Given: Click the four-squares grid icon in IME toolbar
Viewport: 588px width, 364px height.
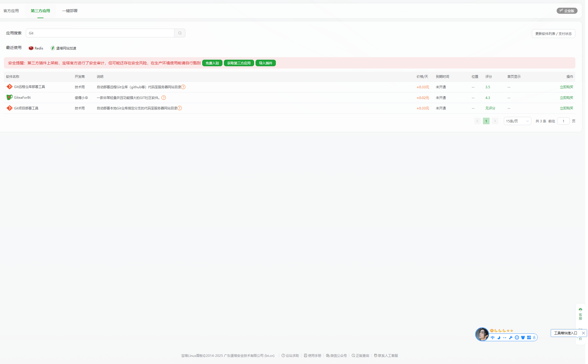Looking at the screenshot, I should pyautogui.click(x=529, y=338).
